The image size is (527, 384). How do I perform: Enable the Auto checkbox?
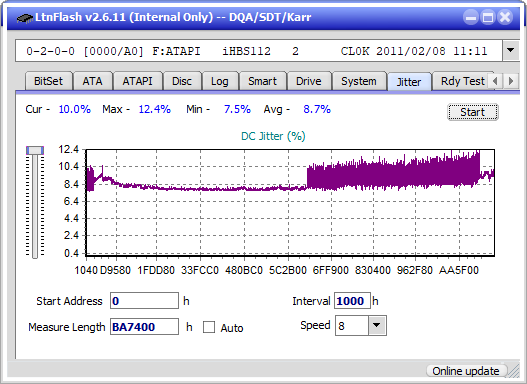tap(209, 327)
